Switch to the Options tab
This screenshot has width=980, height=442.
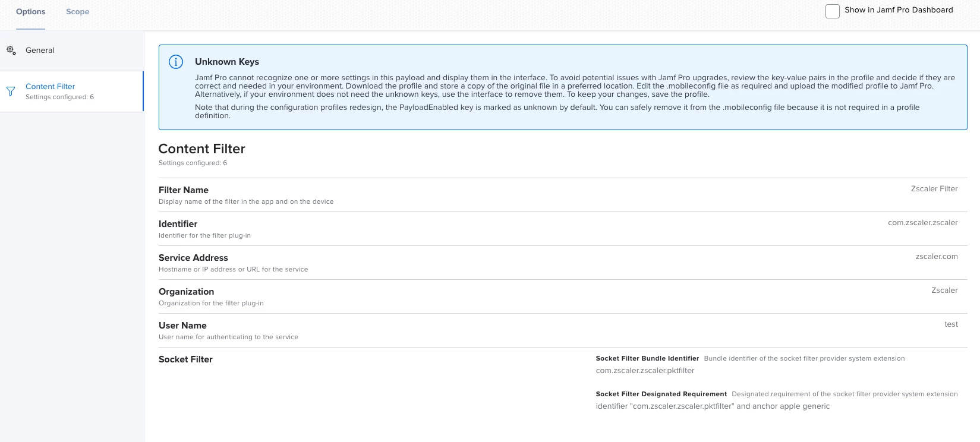[x=31, y=12]
